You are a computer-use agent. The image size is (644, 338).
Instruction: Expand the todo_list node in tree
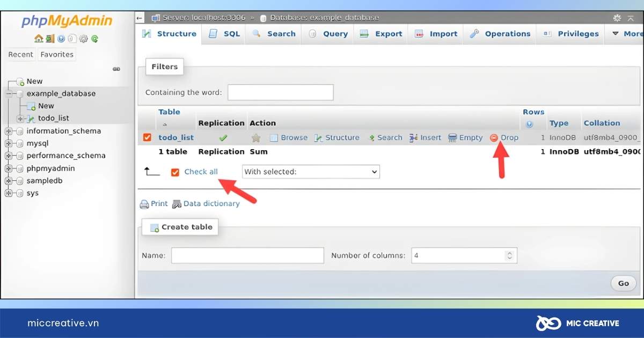click(x=20, y=119)
